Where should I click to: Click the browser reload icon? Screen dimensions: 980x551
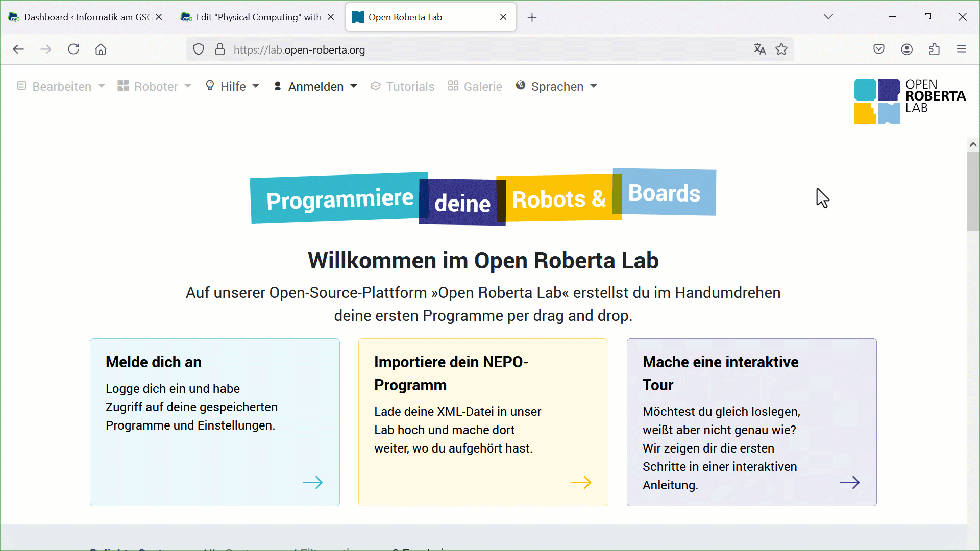(73, 49)
